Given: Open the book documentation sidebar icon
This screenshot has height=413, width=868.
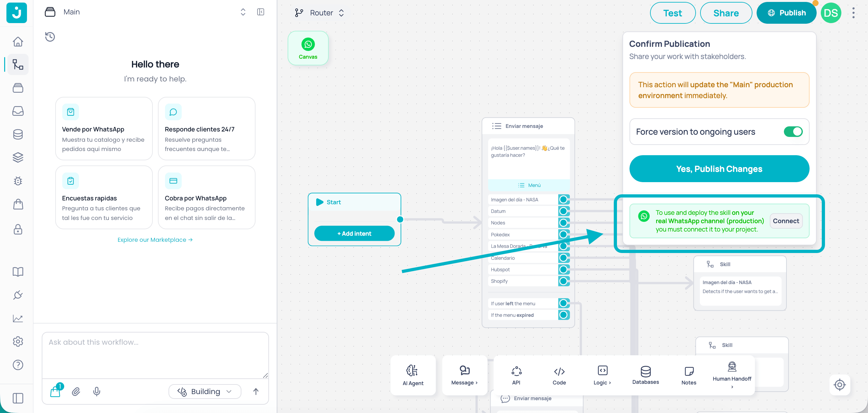Looking at the screenshot, I should (x=18, y=272).
